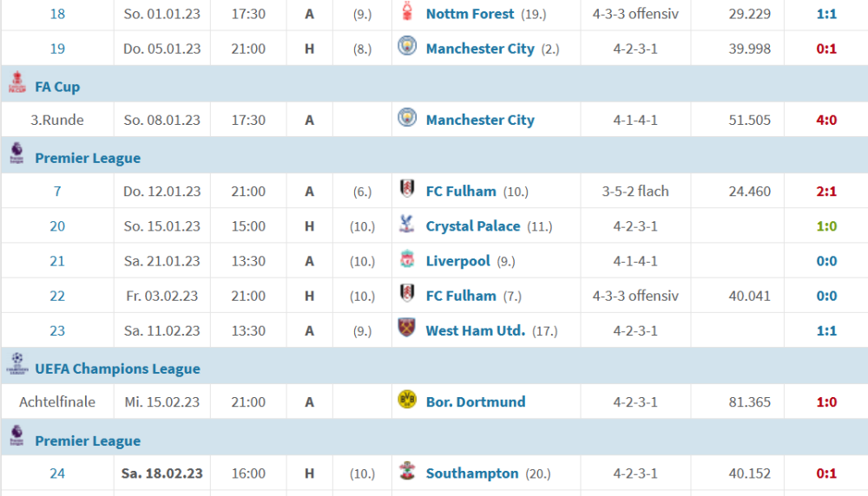The height and width of the screenshot is (496, 868).
Task: Click the Liverpool club crest
Action: click(407, 259)
